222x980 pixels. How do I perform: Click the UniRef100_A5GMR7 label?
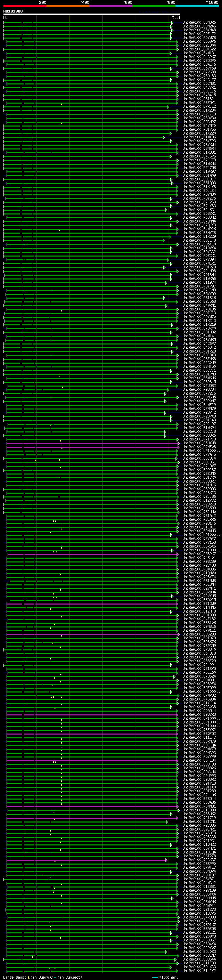199,122
